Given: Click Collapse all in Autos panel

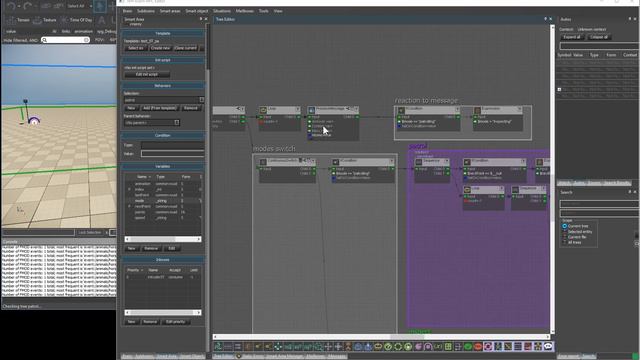Looking at the screenshot, I should (599, 37).
